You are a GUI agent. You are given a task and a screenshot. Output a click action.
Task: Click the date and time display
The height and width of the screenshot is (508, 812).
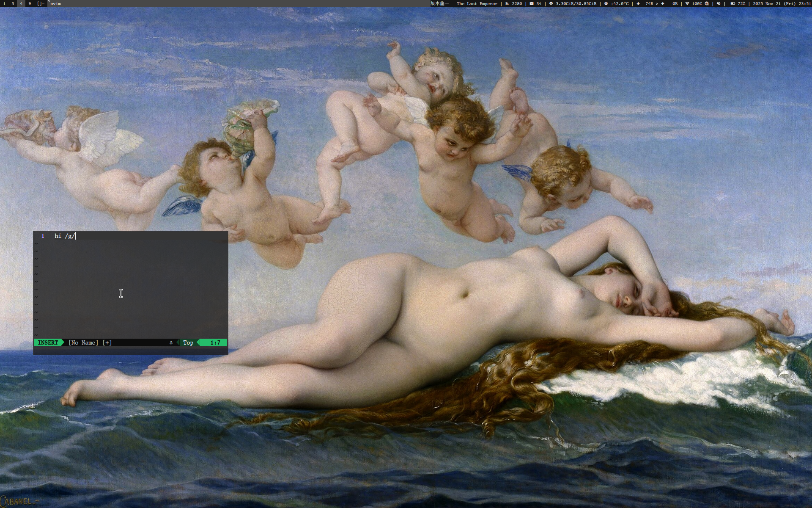tap(782, 3)
